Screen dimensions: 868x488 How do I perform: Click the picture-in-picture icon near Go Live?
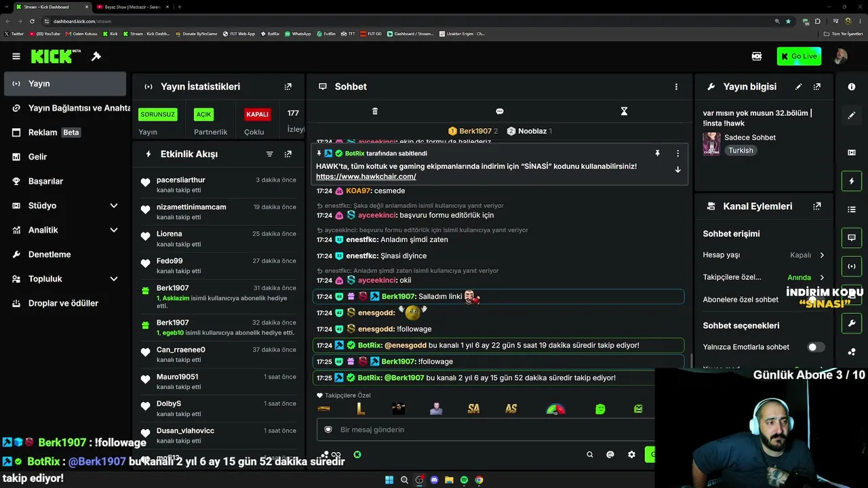click(x=757, y=56)
